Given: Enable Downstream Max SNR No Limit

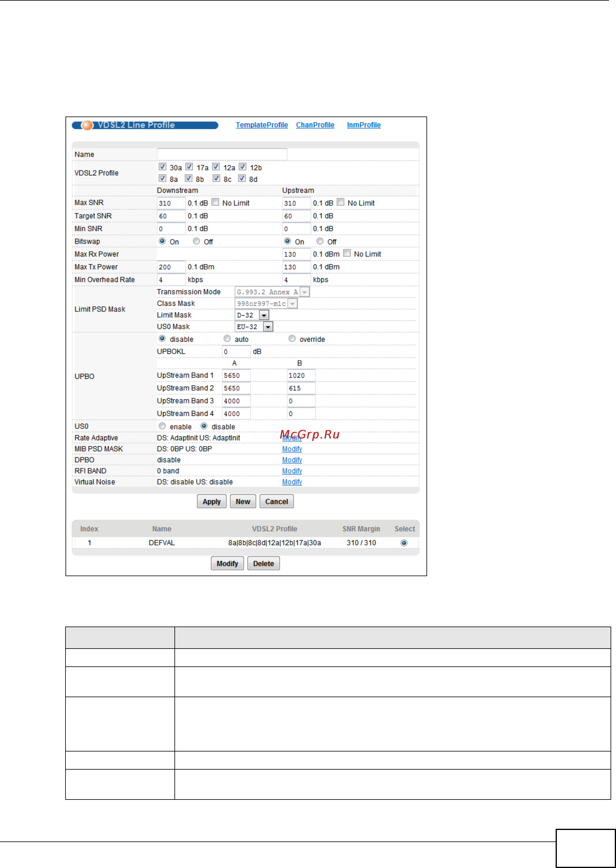Looking at the screenshot, I should [215, 202].
